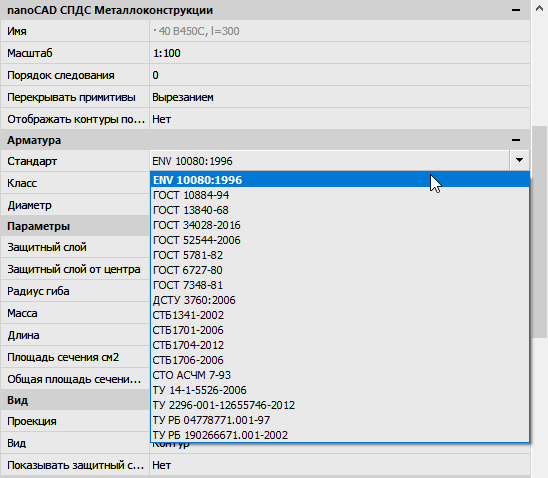Image resolution: width=548 pixels, height=478 pixels.
Task: Choose ГОСТ 52544-2006 from list
Action: [340, 240]
